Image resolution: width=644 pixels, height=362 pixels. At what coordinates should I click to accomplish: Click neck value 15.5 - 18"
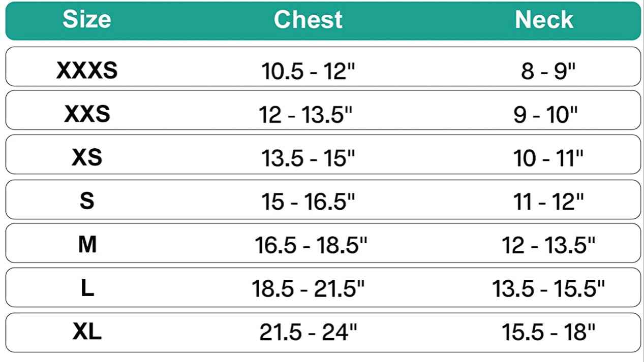[548, 334]
